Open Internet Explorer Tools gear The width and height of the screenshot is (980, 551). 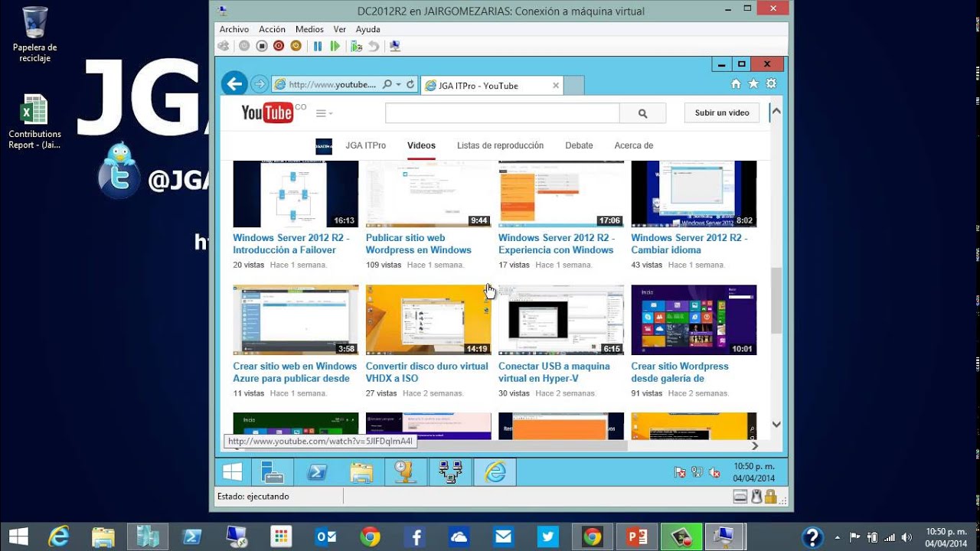(x=771, y=83)
